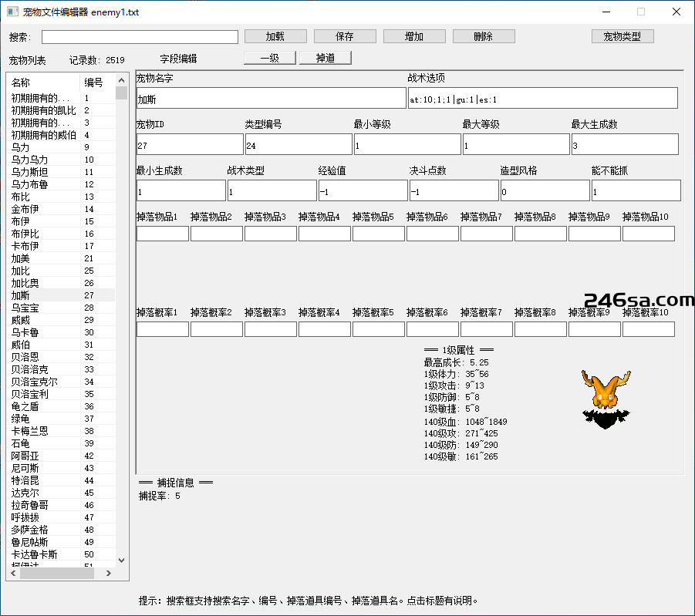Click the 加载 (load) button
Screen dimensions: 695x616
coord(275,36)
